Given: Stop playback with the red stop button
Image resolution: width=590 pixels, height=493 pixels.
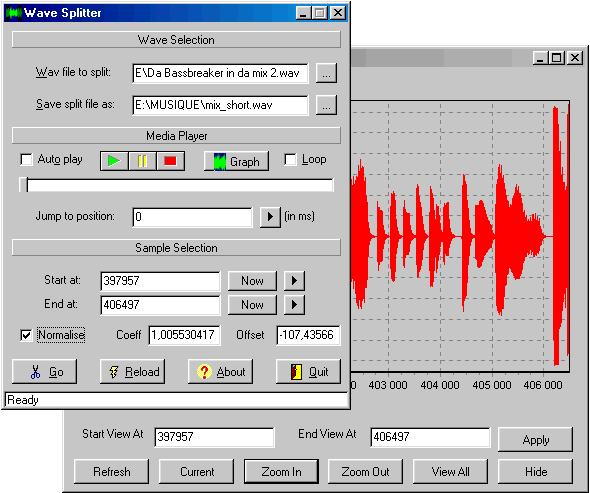Looking at the screenshot, I should [x=170, y=161].
